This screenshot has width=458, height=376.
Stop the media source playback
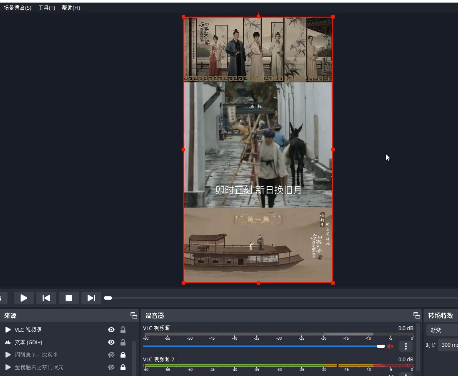[69, 298]
